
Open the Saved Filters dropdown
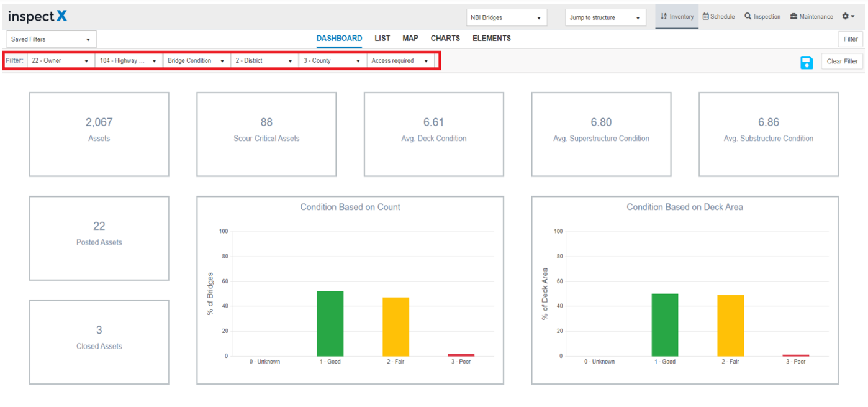pyautogui.click(x=52, y=39)
